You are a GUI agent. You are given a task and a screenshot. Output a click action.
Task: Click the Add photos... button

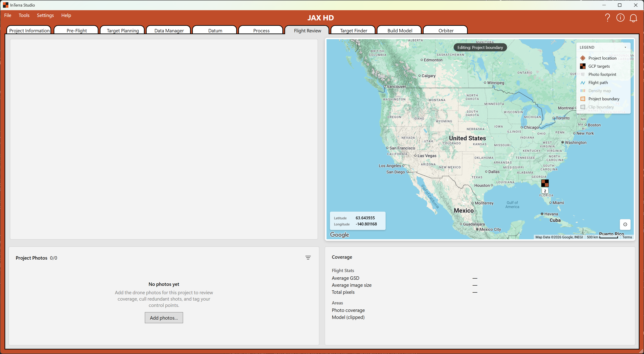pos(164,318)
